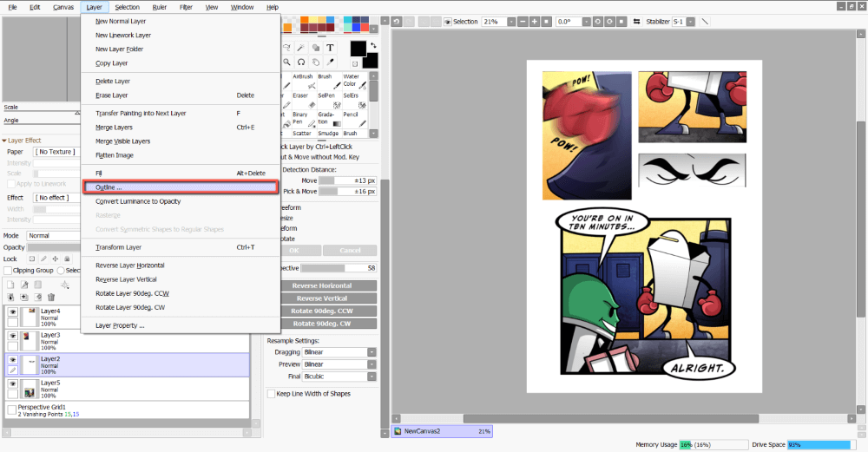Choose the Eraser tool
This screenshot has height=452, width=868.
point(303,100)
